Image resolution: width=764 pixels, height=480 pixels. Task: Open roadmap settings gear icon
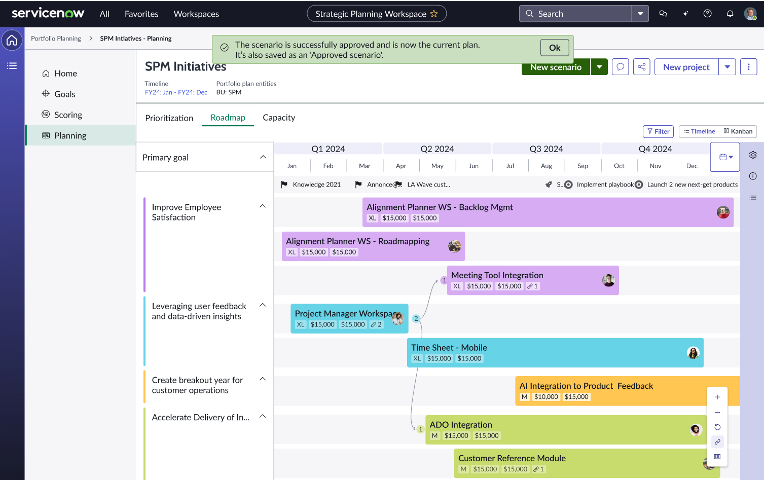[x=753, y=155]
